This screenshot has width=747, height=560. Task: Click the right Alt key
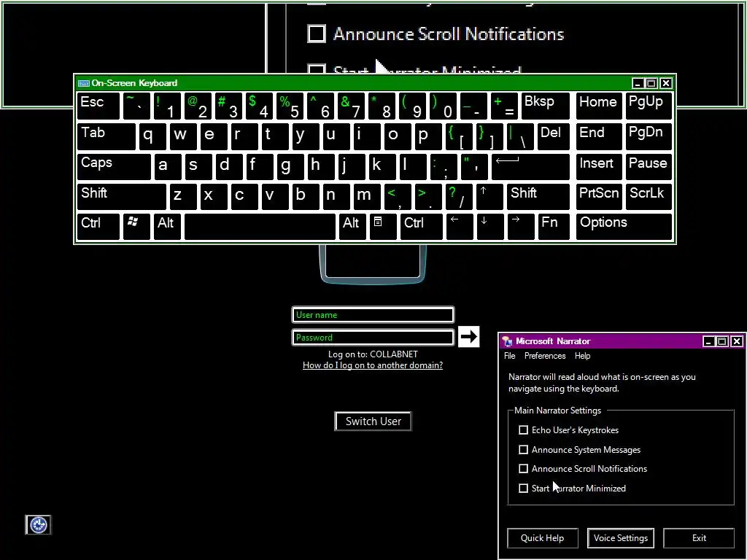(352, 227)
